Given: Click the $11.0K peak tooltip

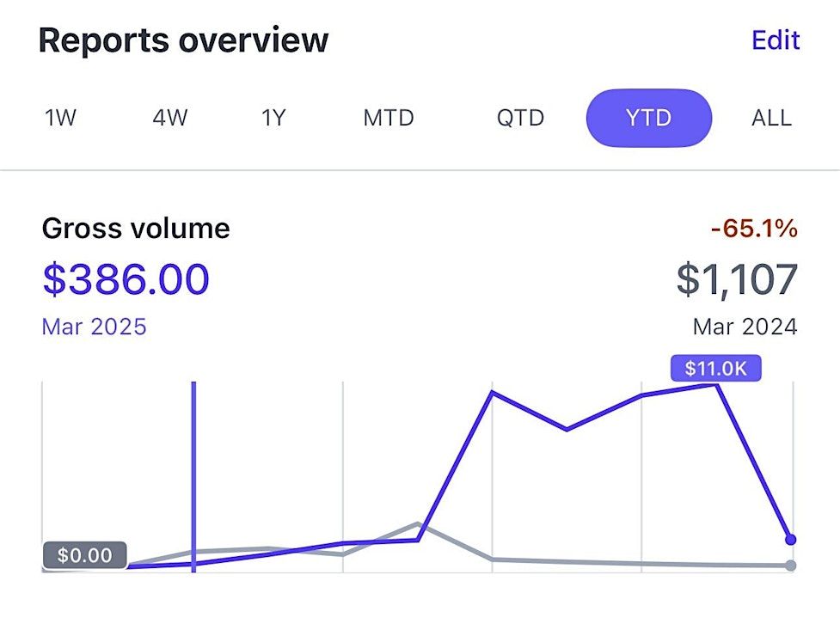Looking at the screenshot, I should tap(715, 369).
